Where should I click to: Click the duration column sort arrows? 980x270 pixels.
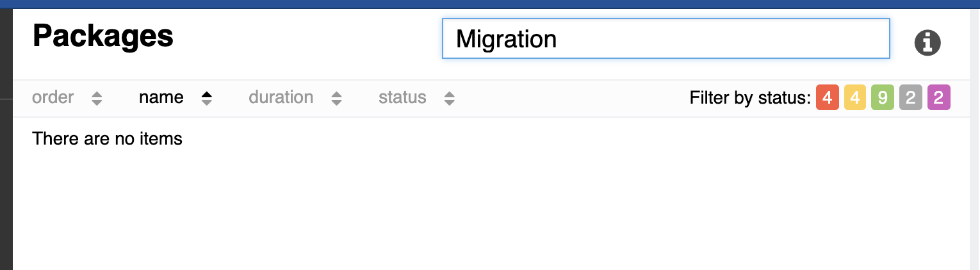(x=336, y=99)
